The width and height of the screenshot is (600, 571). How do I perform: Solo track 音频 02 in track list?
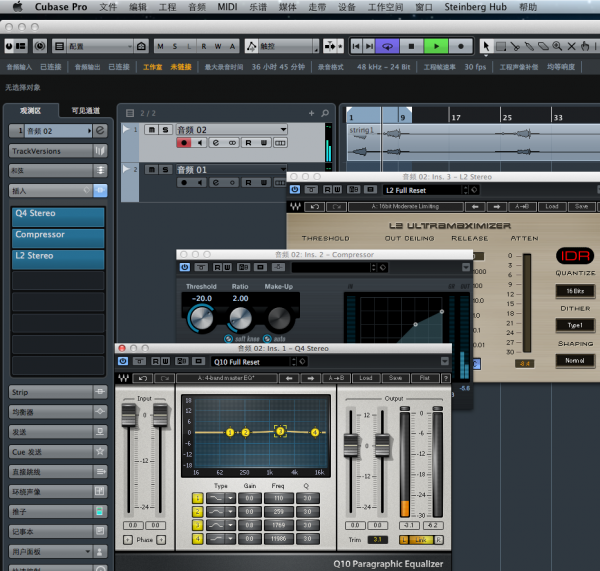pos(165,130)
